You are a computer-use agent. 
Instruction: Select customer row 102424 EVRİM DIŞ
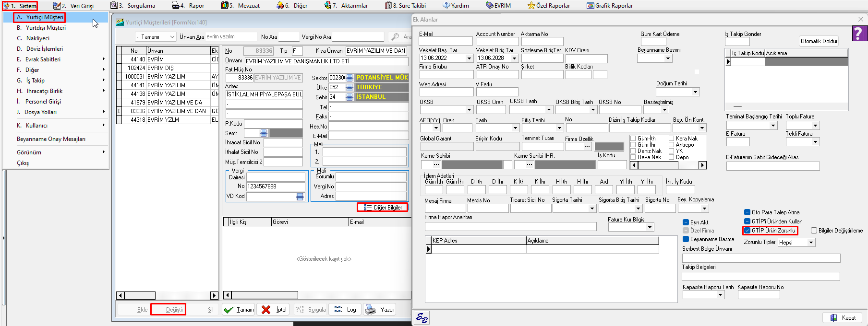(167, 68)
